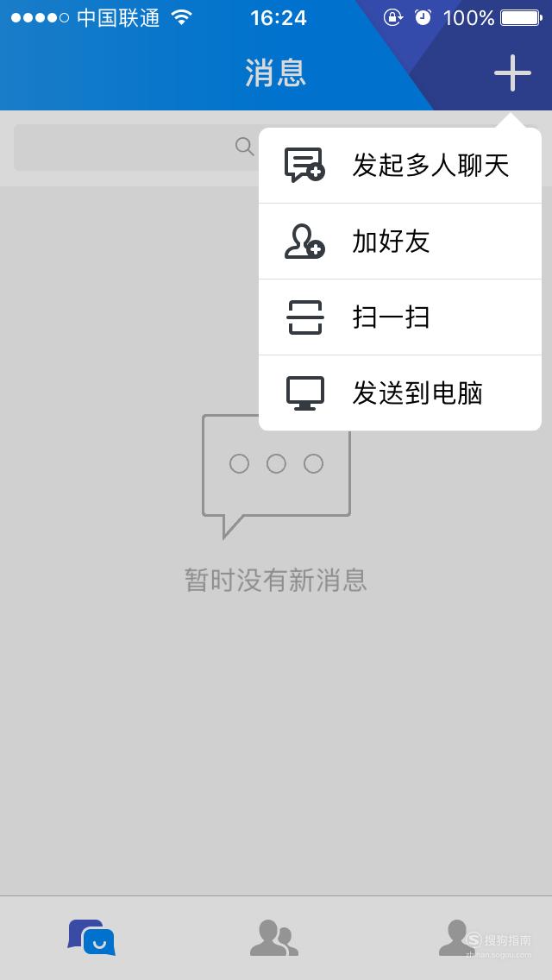Viewport: 552px width, 980px height.
Task: Click the add friend person icon
Action: click(305, 242)
